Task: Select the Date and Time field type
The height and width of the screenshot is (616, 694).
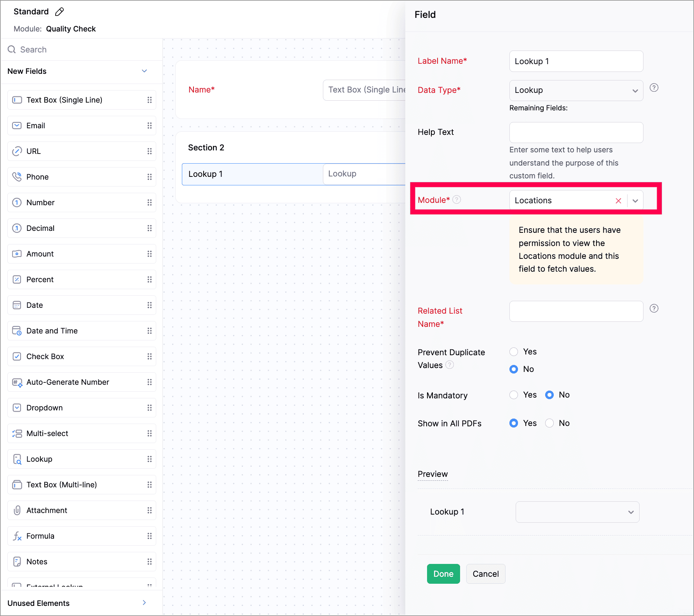Action: (52, 331)
